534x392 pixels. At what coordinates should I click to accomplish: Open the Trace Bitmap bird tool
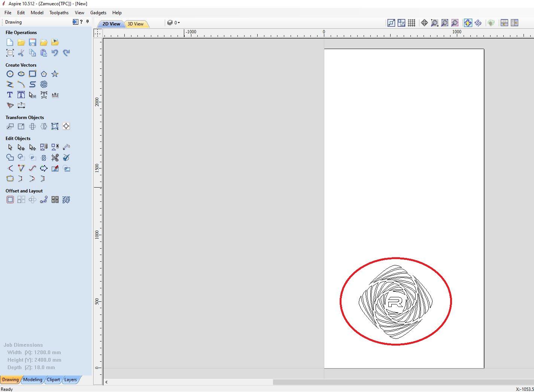pos(10,105)
